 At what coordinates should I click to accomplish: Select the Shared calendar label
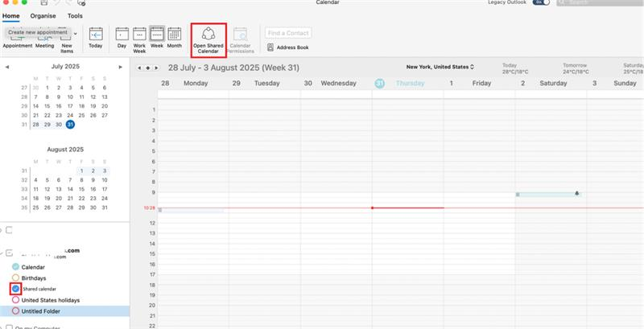(x=39, y=290)
